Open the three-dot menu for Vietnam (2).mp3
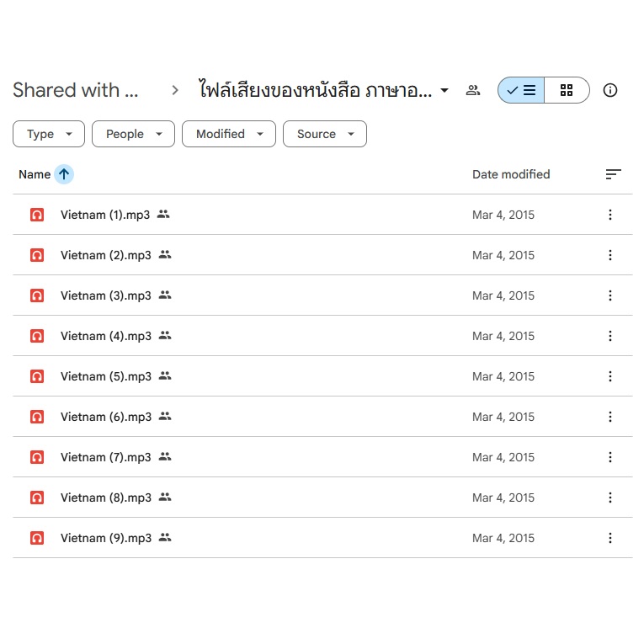This screenshot has width=644, height=644. click(x=610, y=255)
